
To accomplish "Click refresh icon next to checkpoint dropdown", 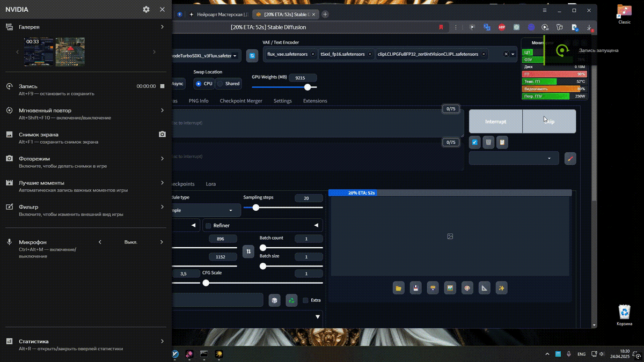I will click(252, 55).
